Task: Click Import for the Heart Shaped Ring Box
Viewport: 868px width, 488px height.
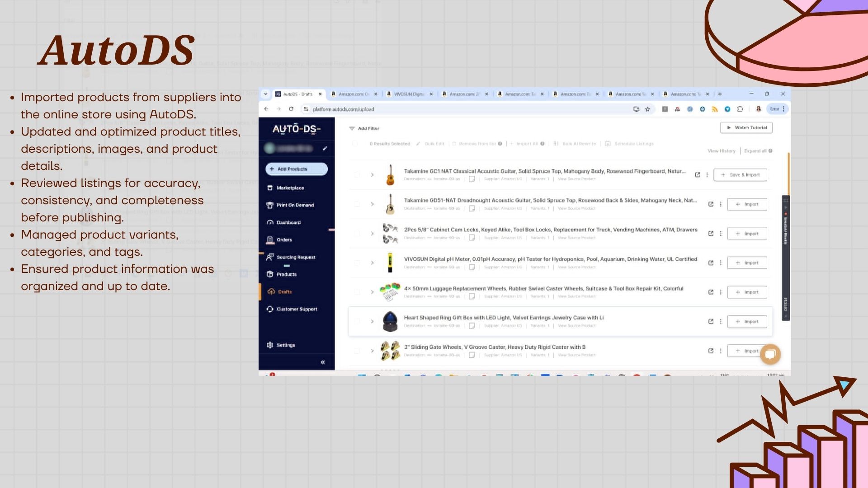Action: pyautogui.click(x=747, y=322)
